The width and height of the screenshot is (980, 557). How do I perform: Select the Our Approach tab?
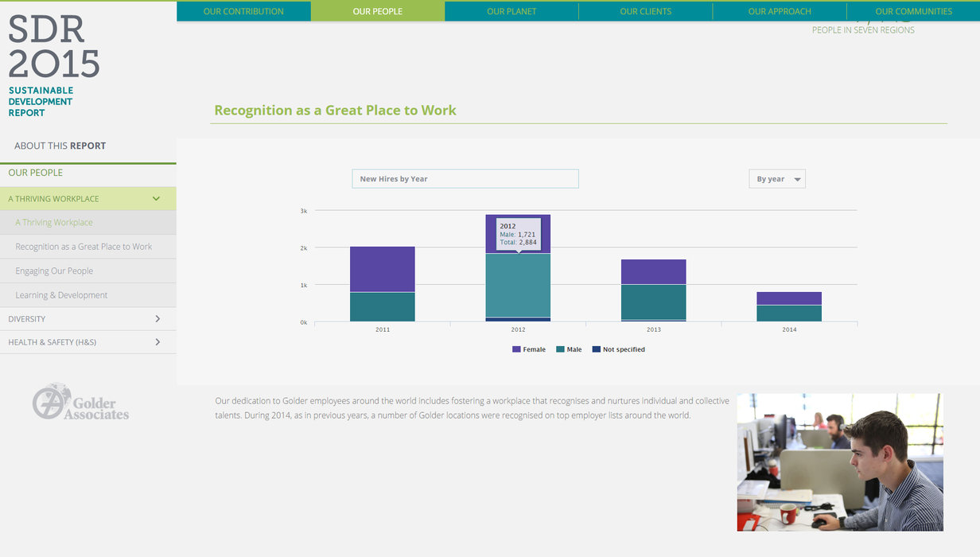780,11
